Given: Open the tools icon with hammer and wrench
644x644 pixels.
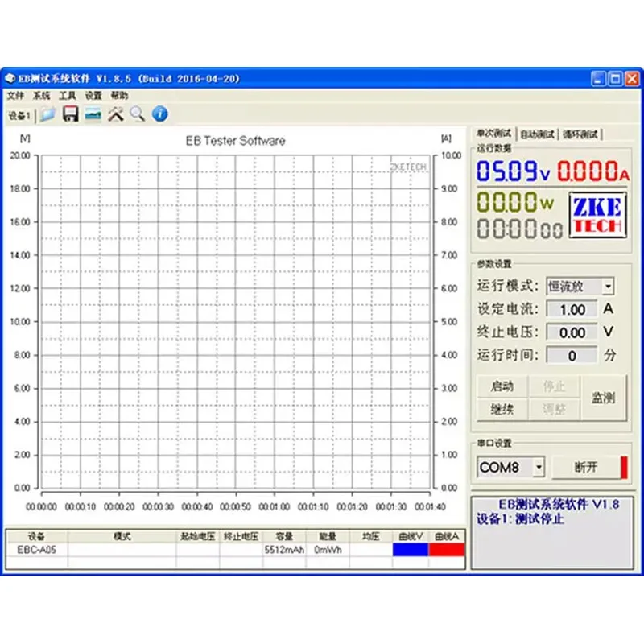Looking at the screenshot, I should click(115, 114).
